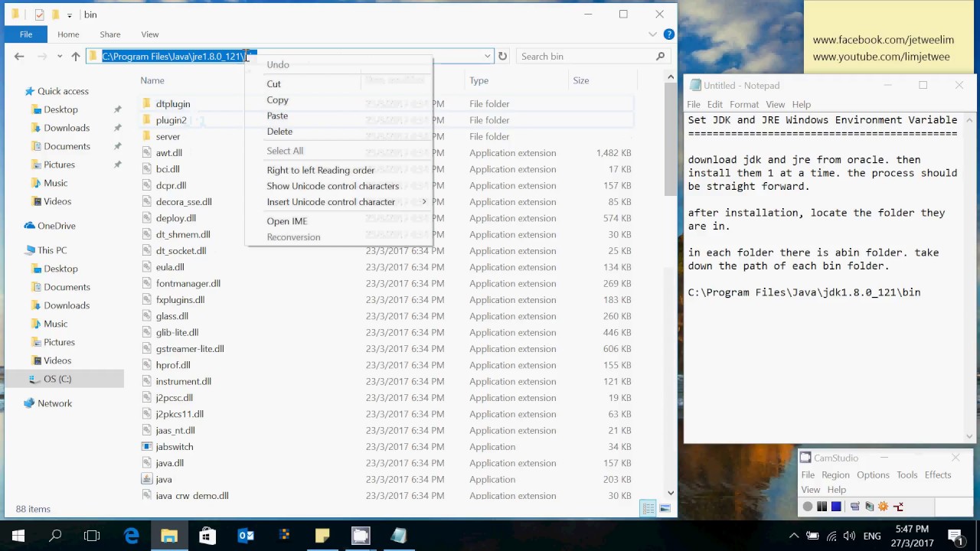Viewport: 980px width, 551px height.
Task: Click the search magnifier in Search bin box
Action: pos(660,56)
